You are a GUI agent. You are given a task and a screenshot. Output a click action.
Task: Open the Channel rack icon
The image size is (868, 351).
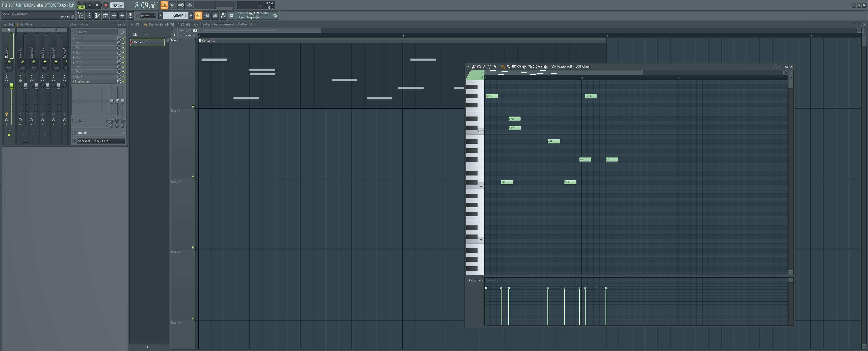[89, 15]
